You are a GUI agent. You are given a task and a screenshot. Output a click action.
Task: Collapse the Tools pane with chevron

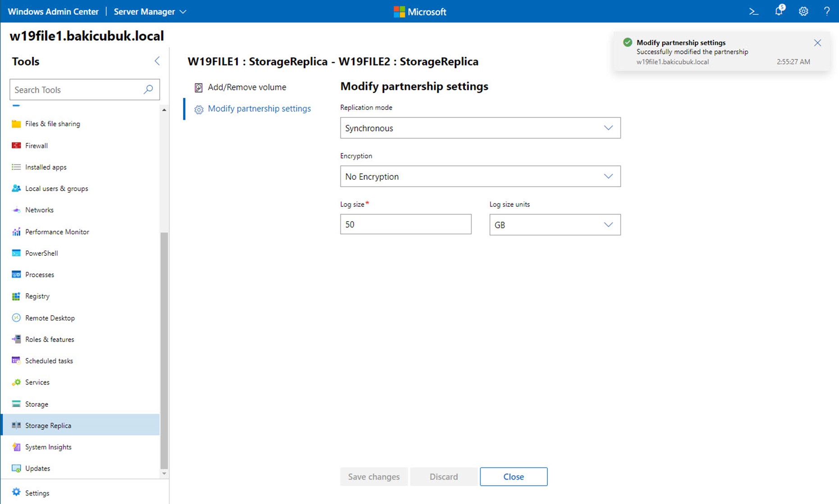point(157,61)
